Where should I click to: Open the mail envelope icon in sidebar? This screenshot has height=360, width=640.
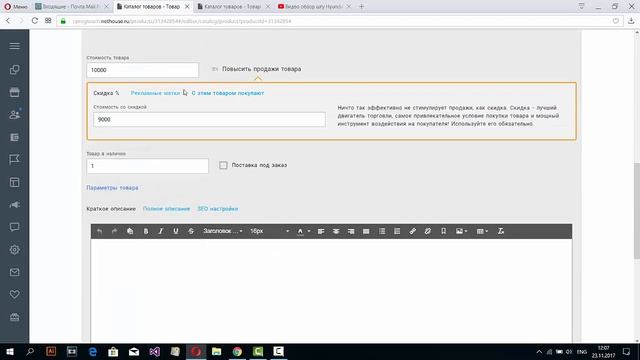[15, 272]
